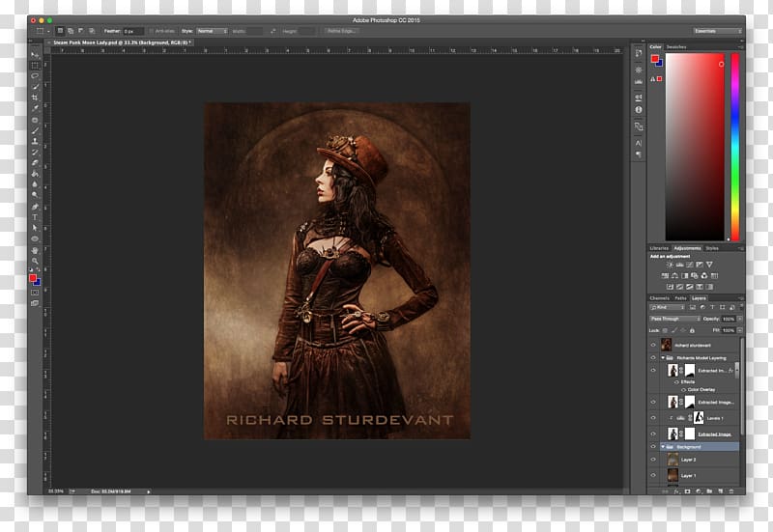Click the rainbow hue slider strip

coord(735,147)
